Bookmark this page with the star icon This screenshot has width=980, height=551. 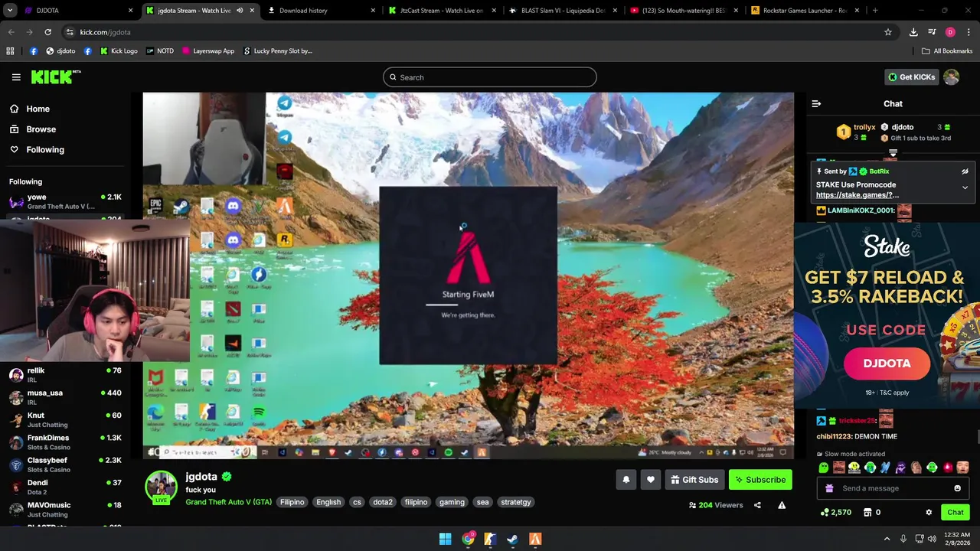click(x=888, y=32)
